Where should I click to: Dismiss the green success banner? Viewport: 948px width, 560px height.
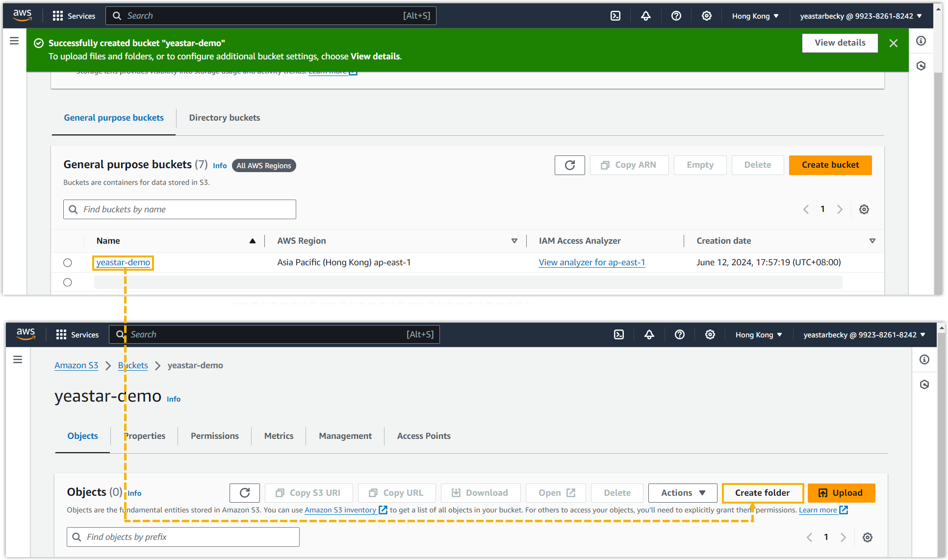click(x=893, y=43)
